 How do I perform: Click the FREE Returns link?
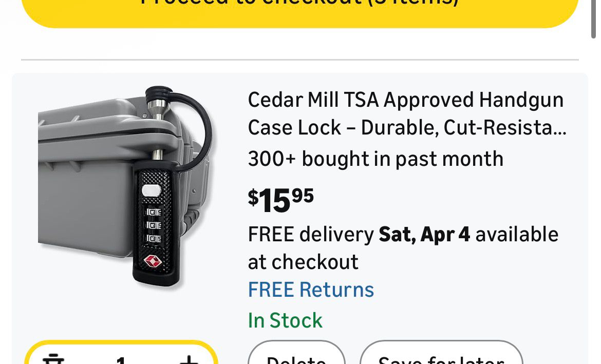311,290
